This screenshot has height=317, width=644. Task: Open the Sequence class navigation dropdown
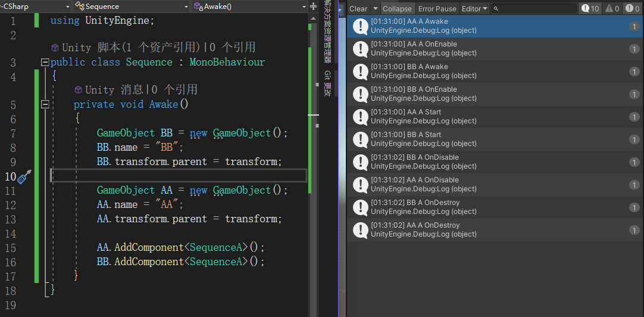131,6
